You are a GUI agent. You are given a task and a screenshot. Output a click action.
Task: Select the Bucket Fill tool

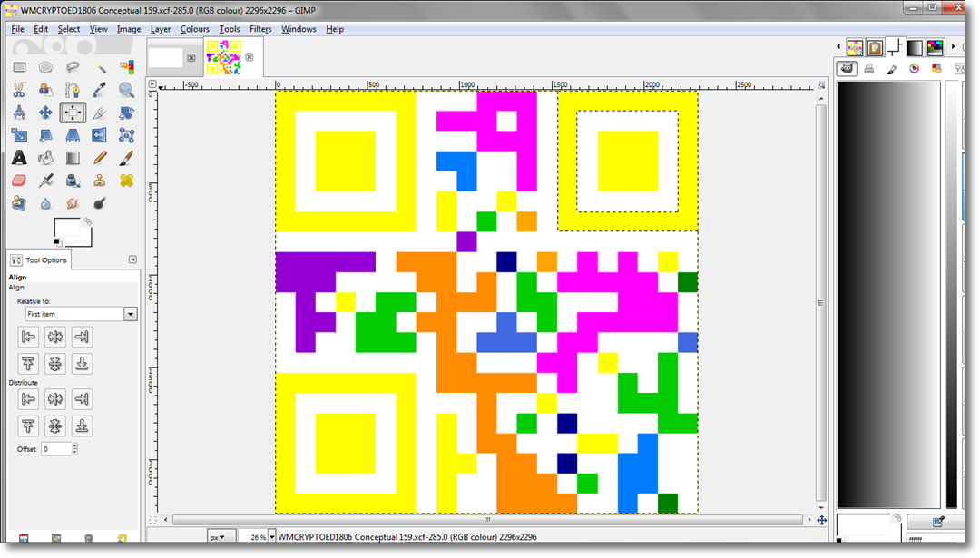click(x=45, y=158)
